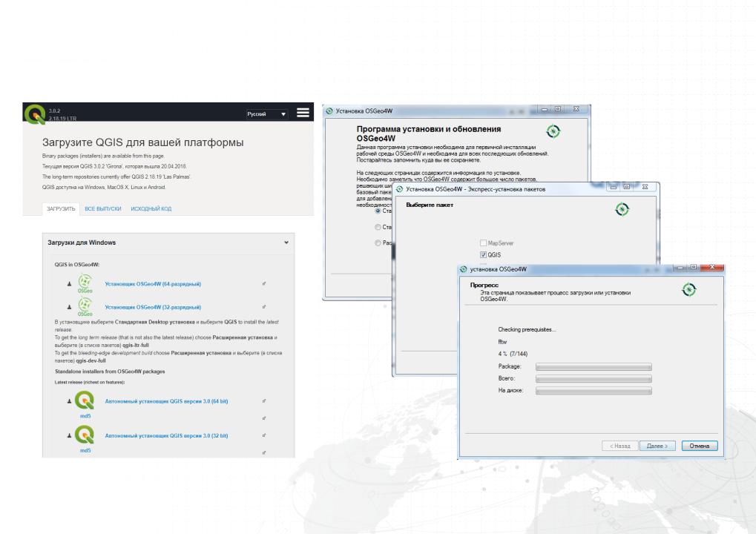Screen dimensions: 756x534
Task: Collapse the Загрузки для Windows section chevron
Action: [x=286, y=243]
